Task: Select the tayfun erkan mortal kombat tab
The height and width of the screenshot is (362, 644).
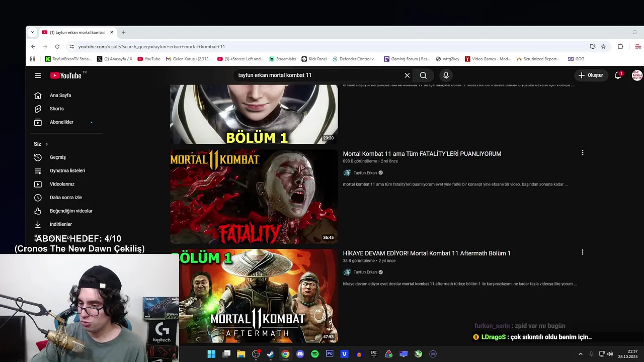Action: tap(77, 32)
